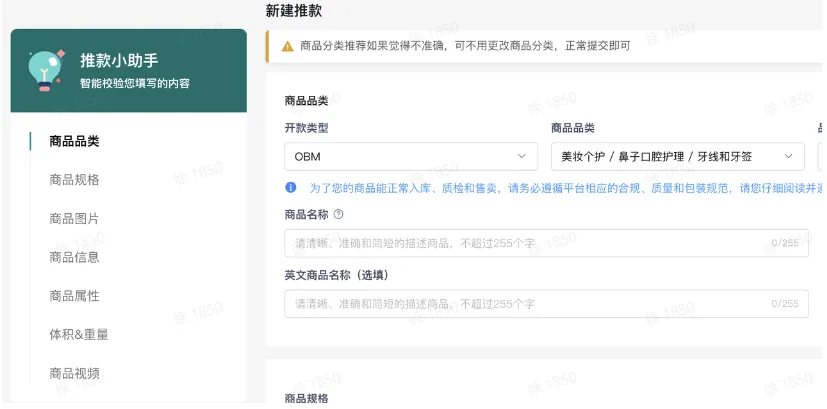The height and width of the screenshot is (409, 827).
Task: Click the lightbulb assistant icon
Action: coord(46,70)
